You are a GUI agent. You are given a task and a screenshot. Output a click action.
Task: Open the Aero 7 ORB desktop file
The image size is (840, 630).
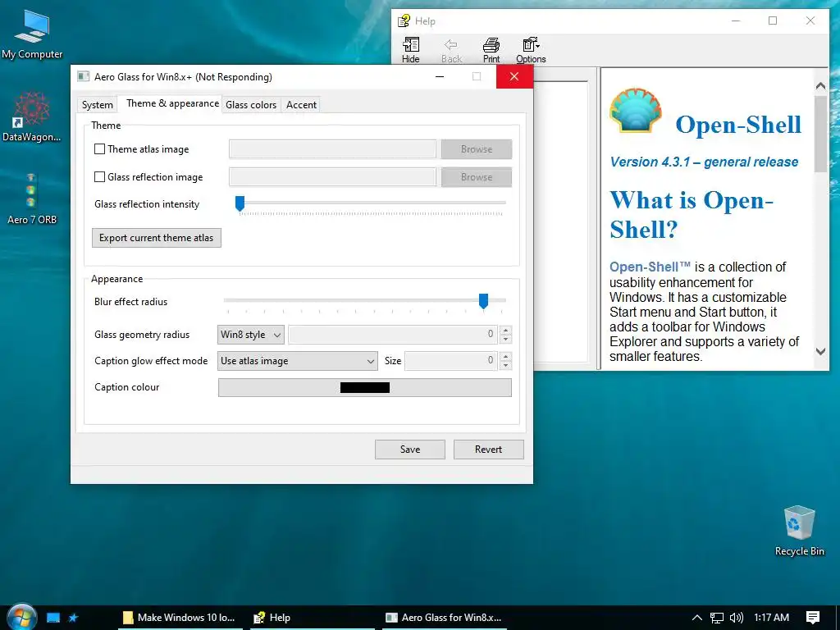tap(32, 199)
